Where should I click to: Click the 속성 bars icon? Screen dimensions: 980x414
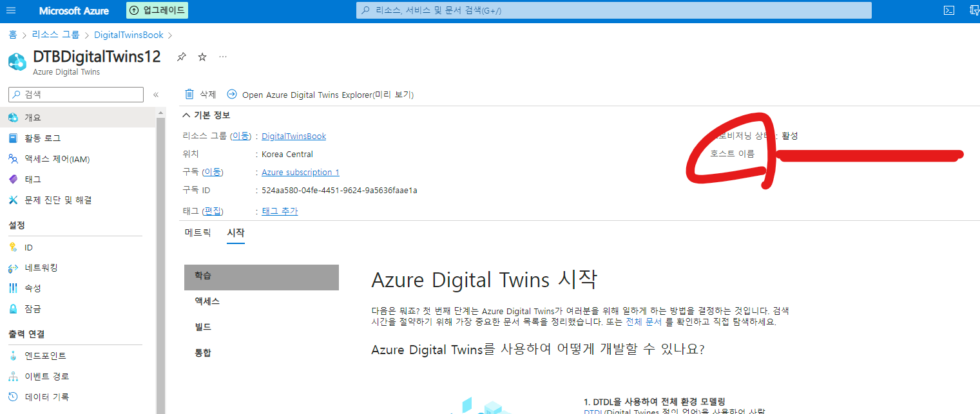point(13,288)
